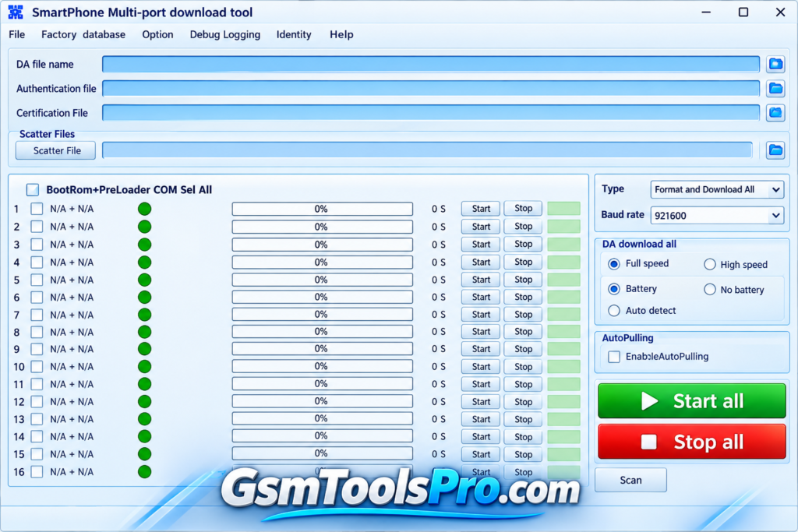Viewport: 798px width, 532px height.
Task: Click the browse folder icon for DA file name
Action: click(x=775, y=64)
